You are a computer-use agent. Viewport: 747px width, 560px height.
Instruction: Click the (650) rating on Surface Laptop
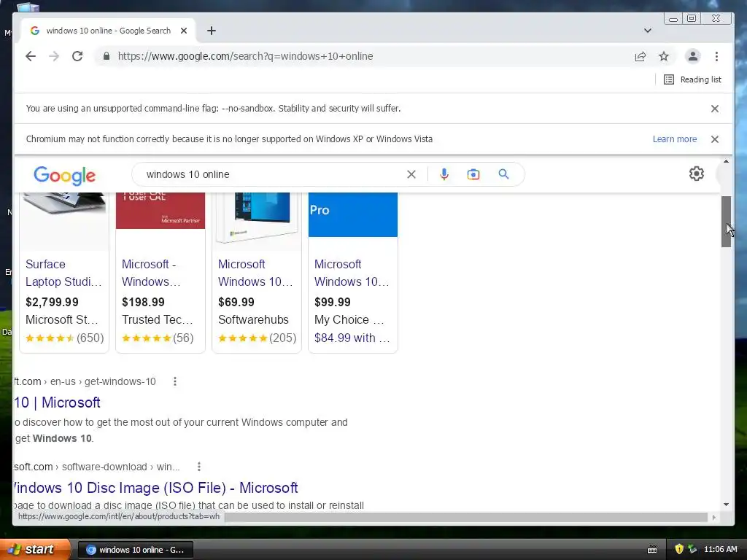[90, 338]
